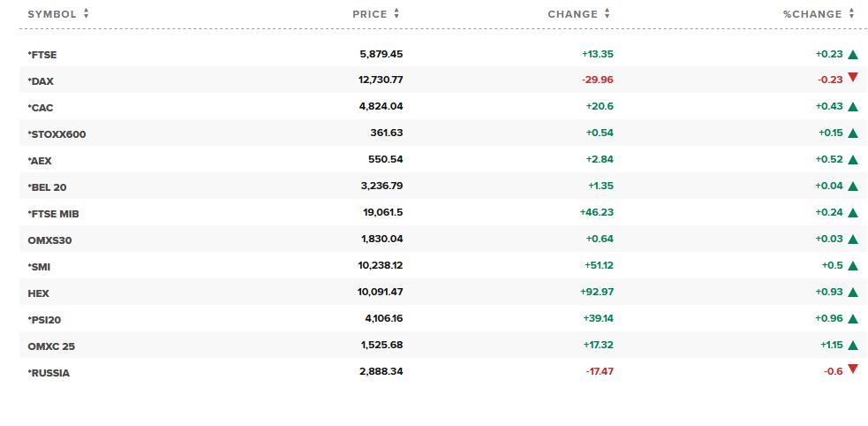Select the PSI20 price 4,106.16
This screenshot has height=426, width=868.
click(x=382, y=318)
